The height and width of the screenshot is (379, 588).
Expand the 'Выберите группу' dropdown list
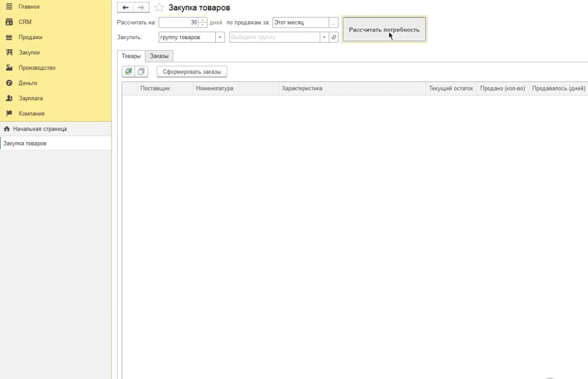324,37
